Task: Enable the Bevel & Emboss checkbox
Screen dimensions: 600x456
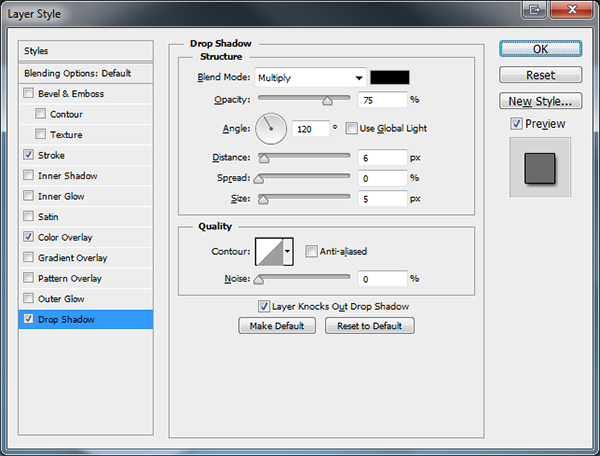Action: pos(28,93)
